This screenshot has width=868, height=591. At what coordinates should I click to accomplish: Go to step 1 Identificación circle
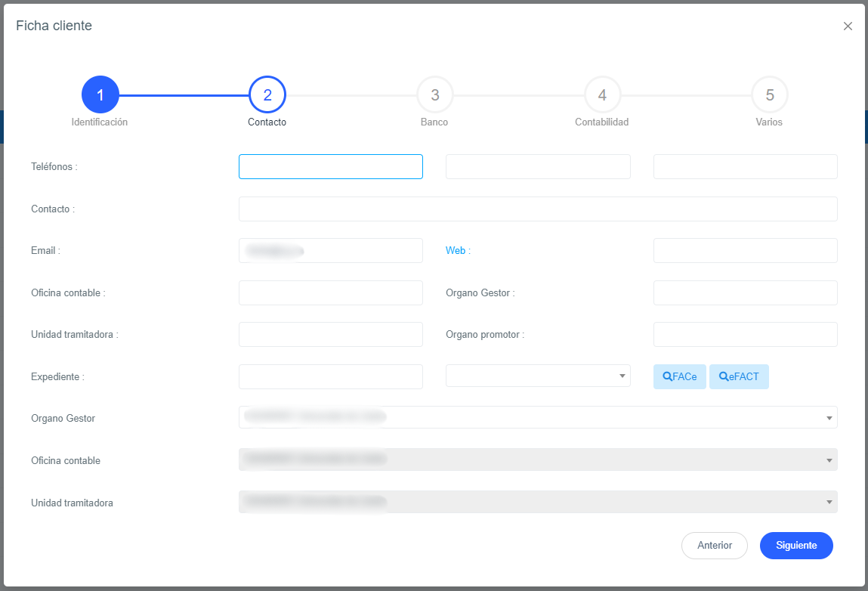pos(100,95)
